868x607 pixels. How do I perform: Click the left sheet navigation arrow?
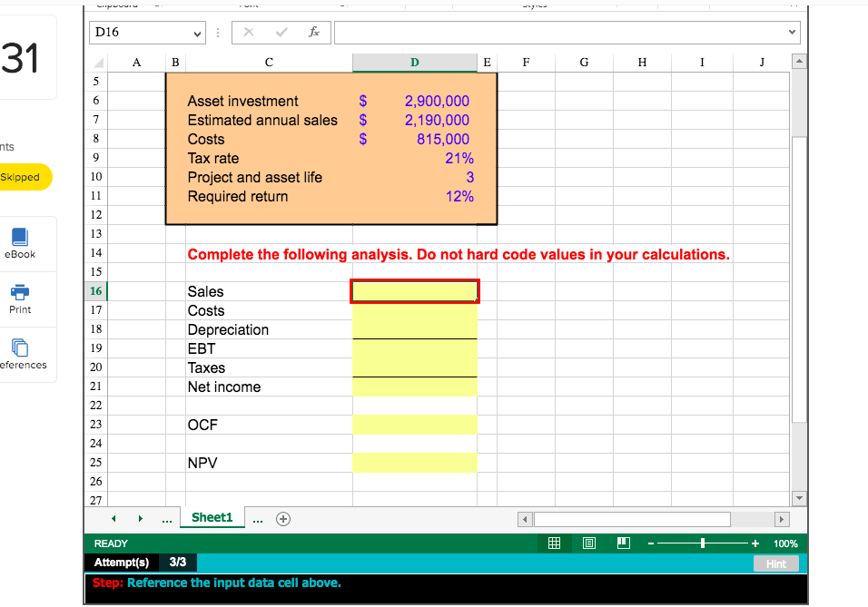(113, 518)
